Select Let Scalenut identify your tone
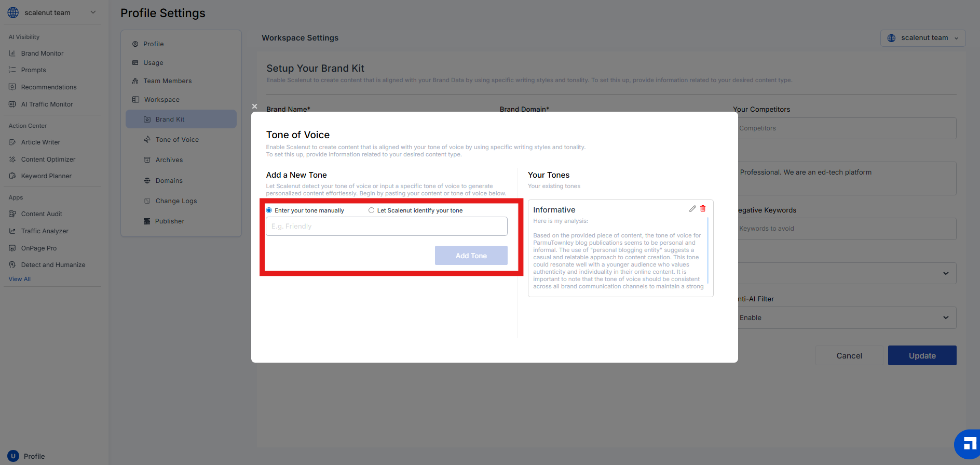The height and width of the screenshot is (465, 980). pos(372,210)
